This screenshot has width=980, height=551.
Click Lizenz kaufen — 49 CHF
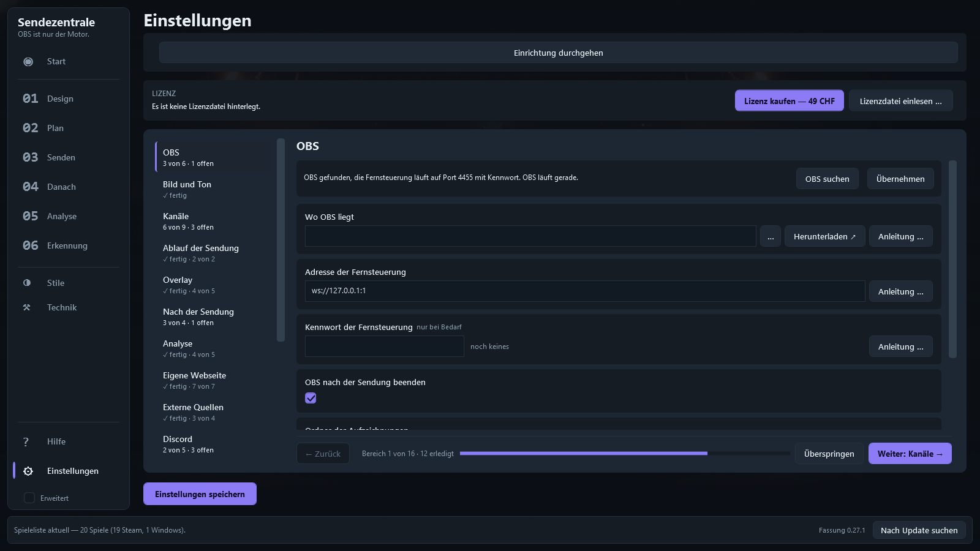789,101
